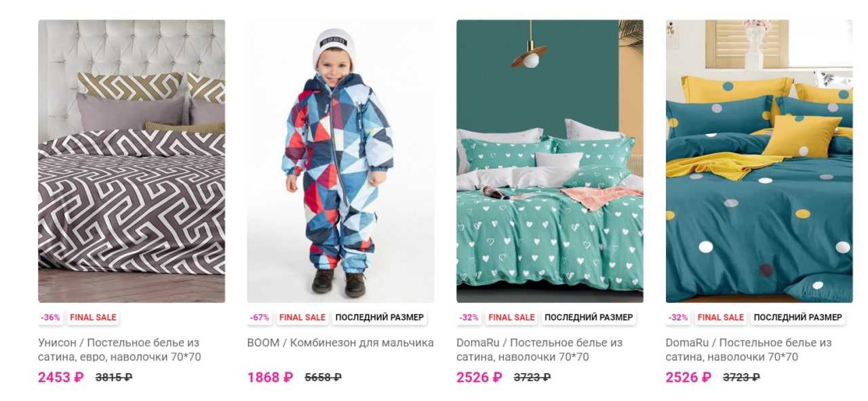This screenshot has width=868, height=401.
Task: Click the 2453 ₽ price
Action: [x=61, y=377]
